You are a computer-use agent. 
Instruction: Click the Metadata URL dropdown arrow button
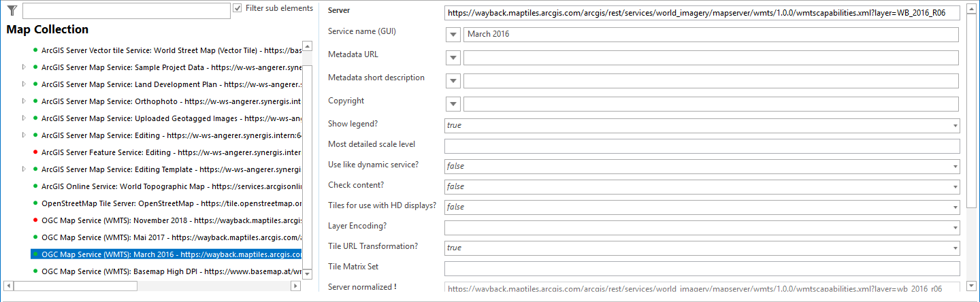[454, 58]
